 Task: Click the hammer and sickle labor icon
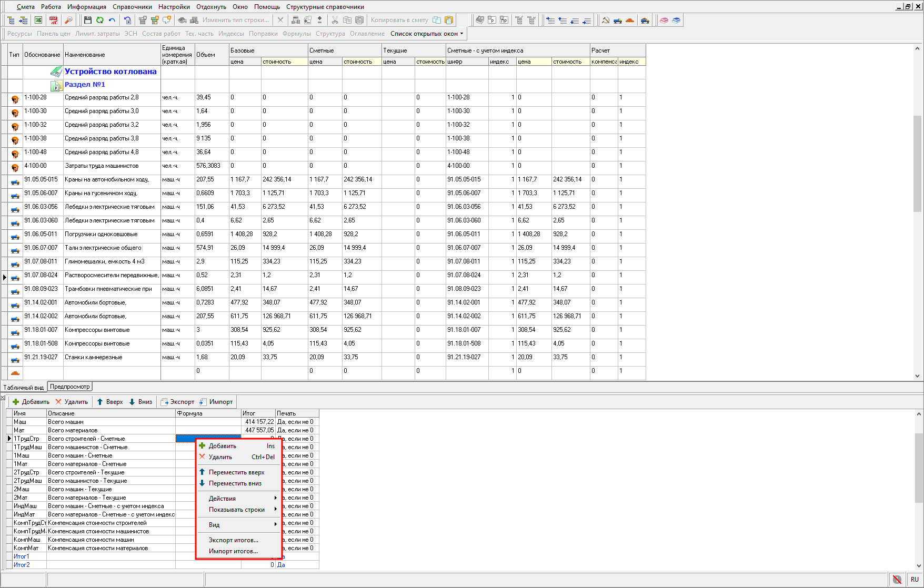[x=606, y=20]
